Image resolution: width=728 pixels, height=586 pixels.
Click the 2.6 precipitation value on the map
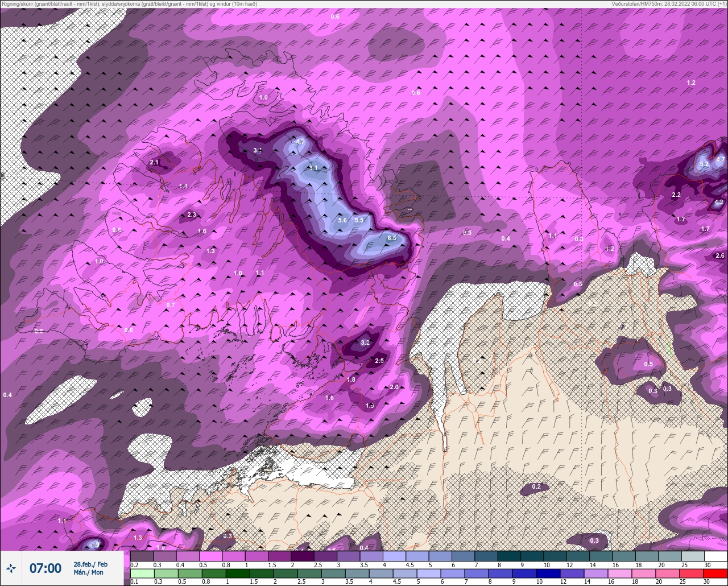pyautogui.click(x=720, y=256)
